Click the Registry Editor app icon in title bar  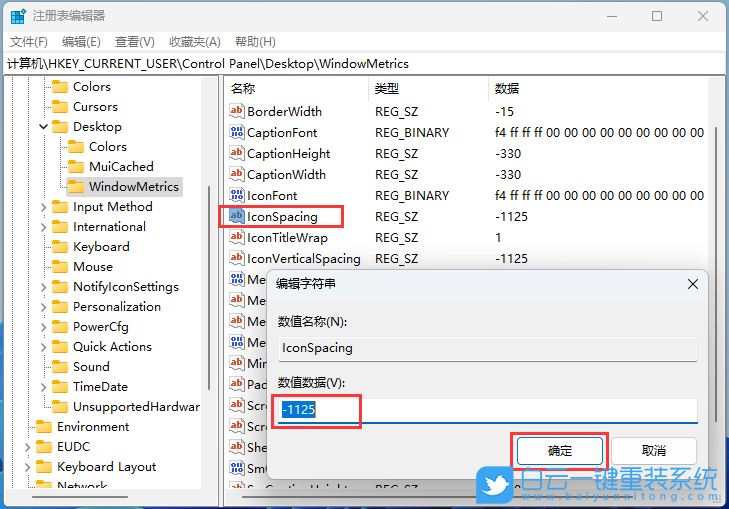(18, 16)
